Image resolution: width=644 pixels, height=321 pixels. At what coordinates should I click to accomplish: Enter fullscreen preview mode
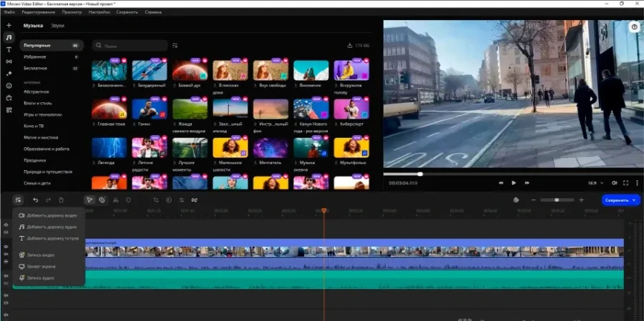click(626, 183)
